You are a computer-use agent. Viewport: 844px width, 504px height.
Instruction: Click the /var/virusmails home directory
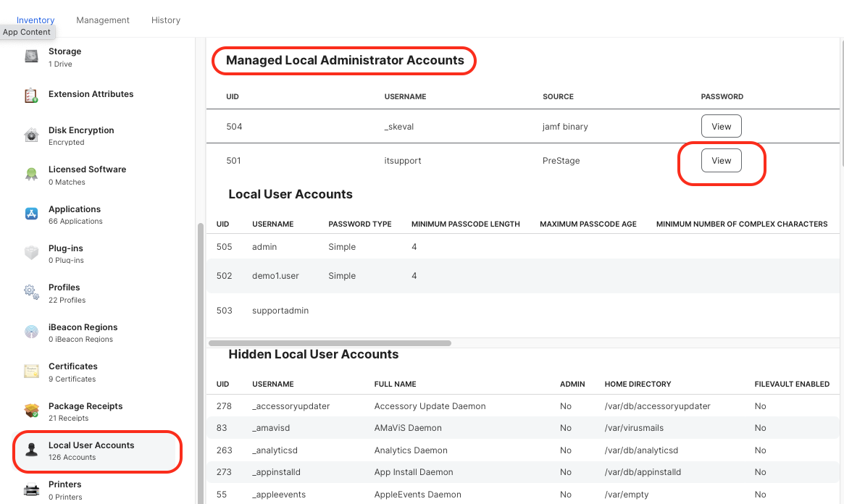[634, 428]
